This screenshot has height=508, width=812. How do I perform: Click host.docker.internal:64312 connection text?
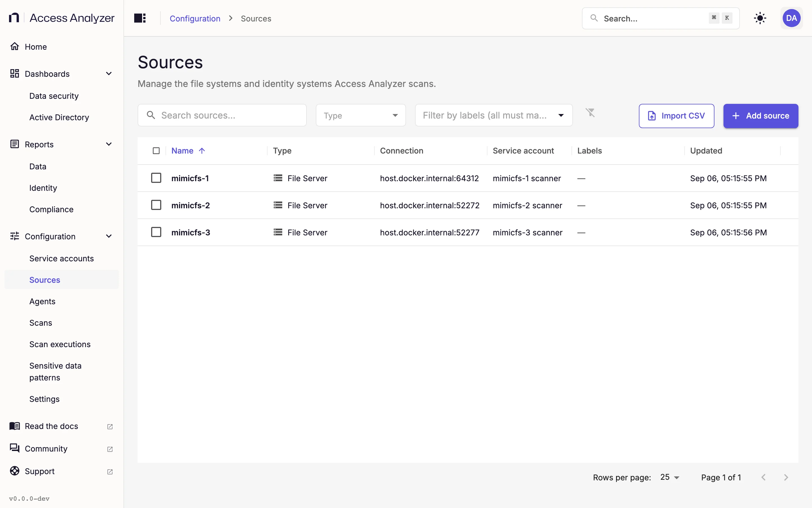tap(429, 178)
